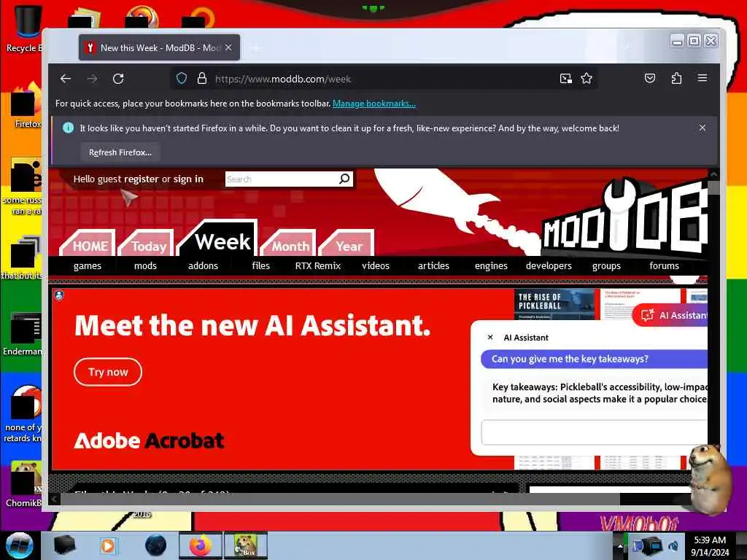
Task: Click the site security padlock icon
Action: click(x=202, y=79)
